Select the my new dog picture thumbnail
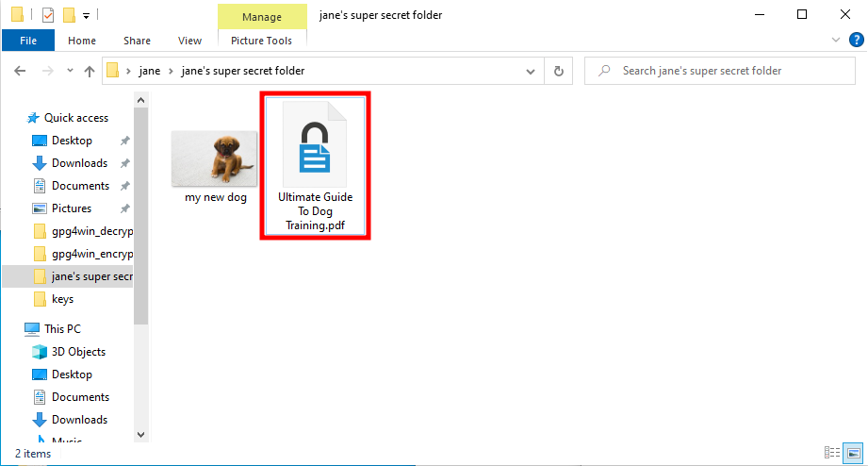The image size is (868, 466). tap(215, 158)
